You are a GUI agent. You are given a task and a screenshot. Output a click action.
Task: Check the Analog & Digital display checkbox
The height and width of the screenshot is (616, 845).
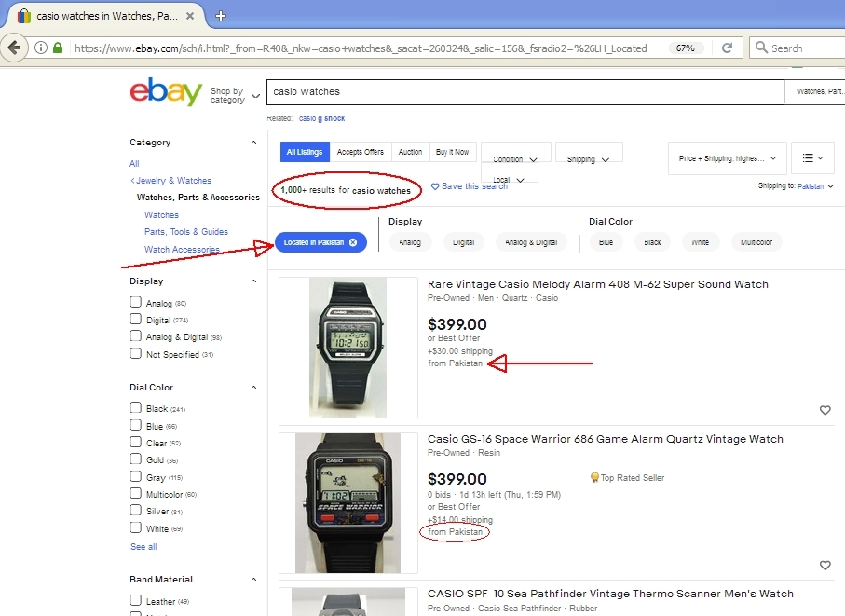click(136, 336)
